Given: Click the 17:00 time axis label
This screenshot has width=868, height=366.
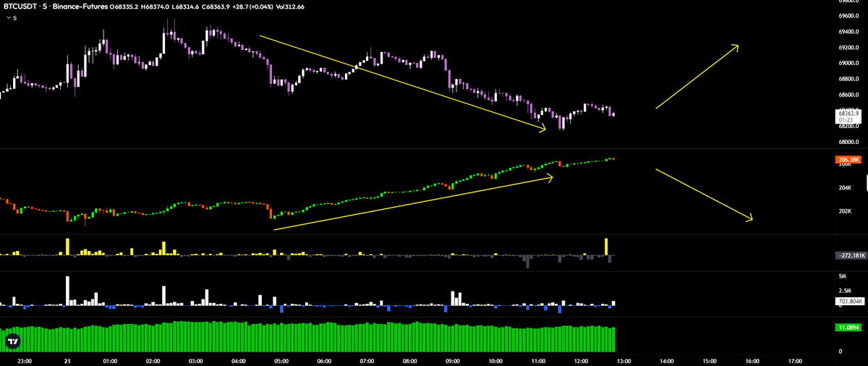Looking at the screenshot, I should [x=796, y=359].
